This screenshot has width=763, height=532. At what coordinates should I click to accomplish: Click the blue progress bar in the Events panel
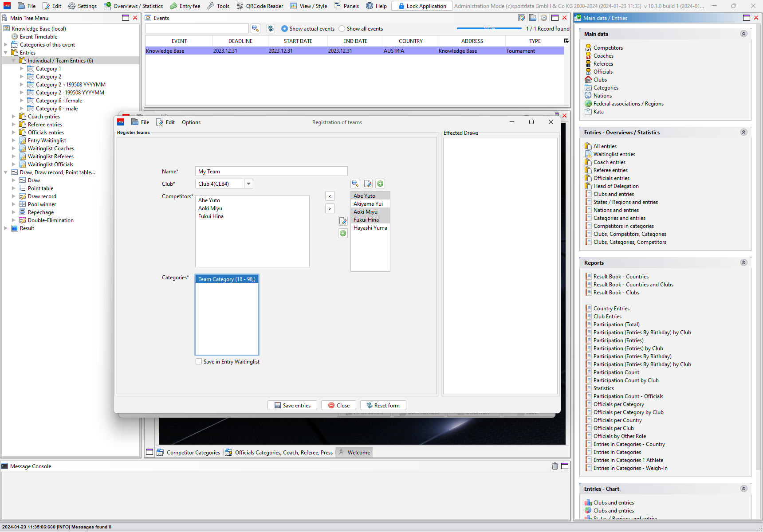click(x=489, y=28)
